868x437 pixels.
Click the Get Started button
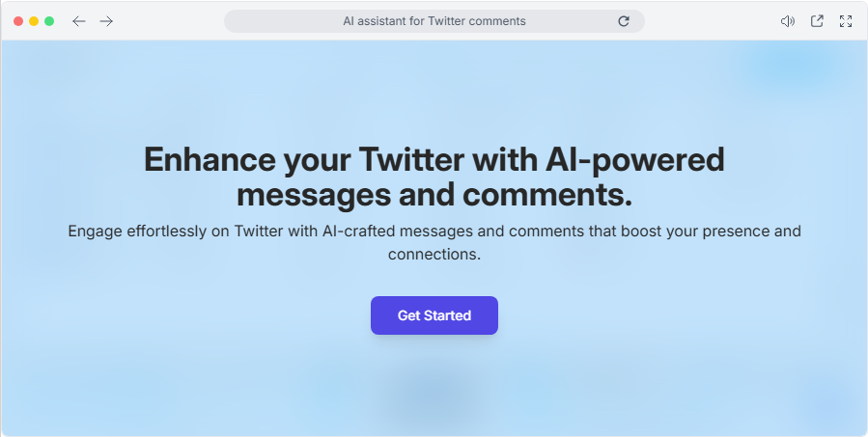click(434, 315)
